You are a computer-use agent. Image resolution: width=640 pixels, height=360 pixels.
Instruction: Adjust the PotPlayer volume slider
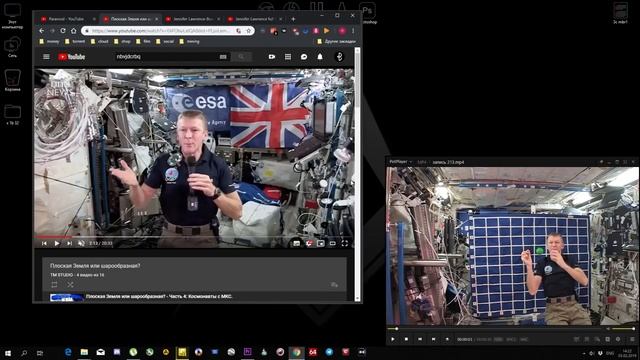click(x=623, y=329)
